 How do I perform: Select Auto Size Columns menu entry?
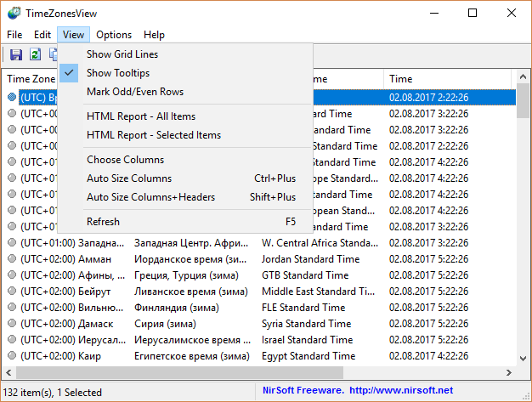pyautogui.click(x=129, y=178)
